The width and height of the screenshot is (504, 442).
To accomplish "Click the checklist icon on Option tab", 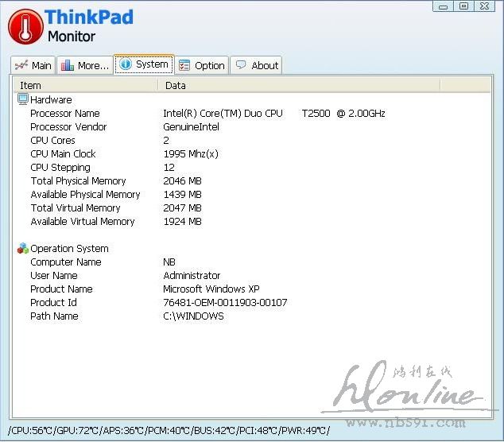I will coord(184,65).
